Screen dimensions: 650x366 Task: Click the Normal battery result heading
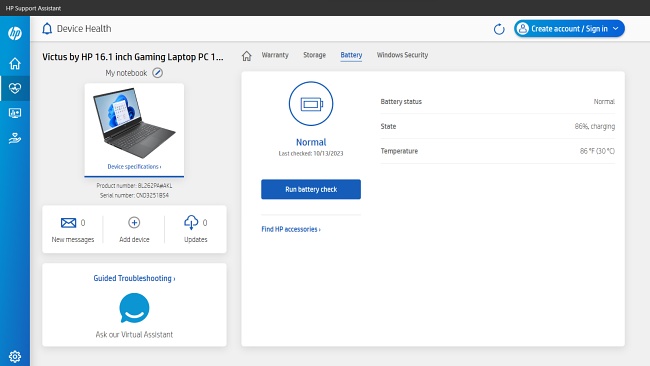311,142
